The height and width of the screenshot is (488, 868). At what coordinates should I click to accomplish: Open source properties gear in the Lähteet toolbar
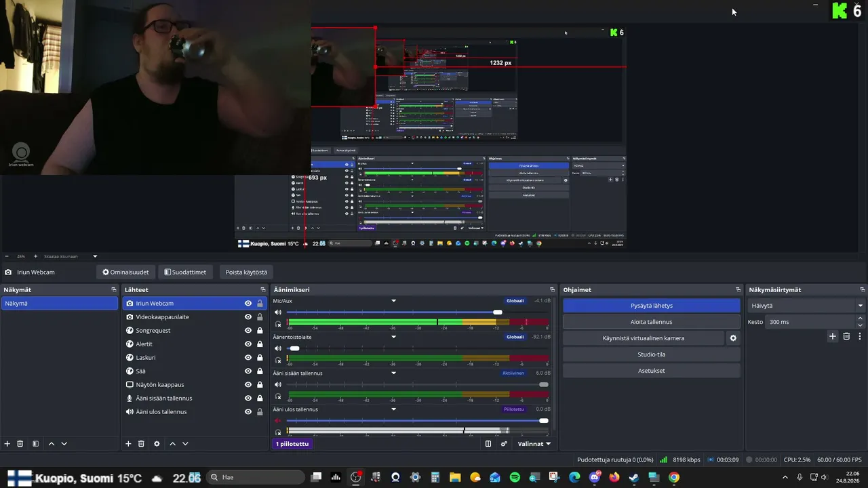[x=157, y=444]
